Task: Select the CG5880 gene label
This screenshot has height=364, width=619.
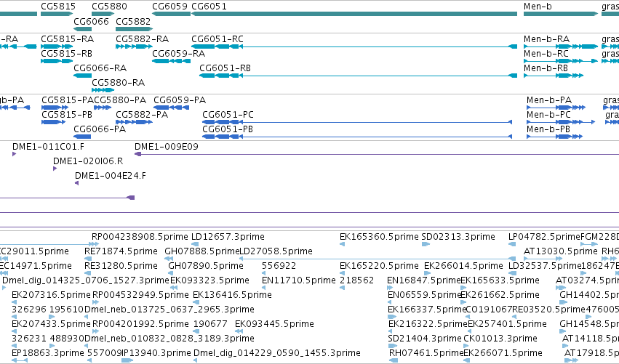Action: click(109, 7)
